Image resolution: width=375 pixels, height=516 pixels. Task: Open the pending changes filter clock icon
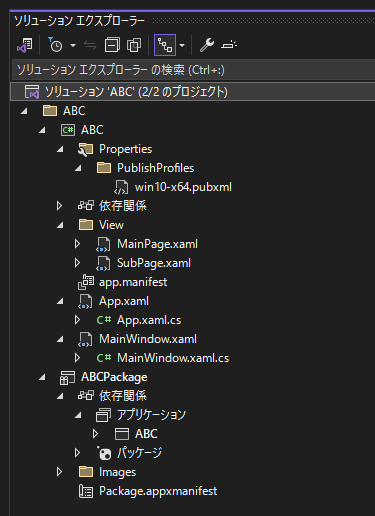coord(55,45)
